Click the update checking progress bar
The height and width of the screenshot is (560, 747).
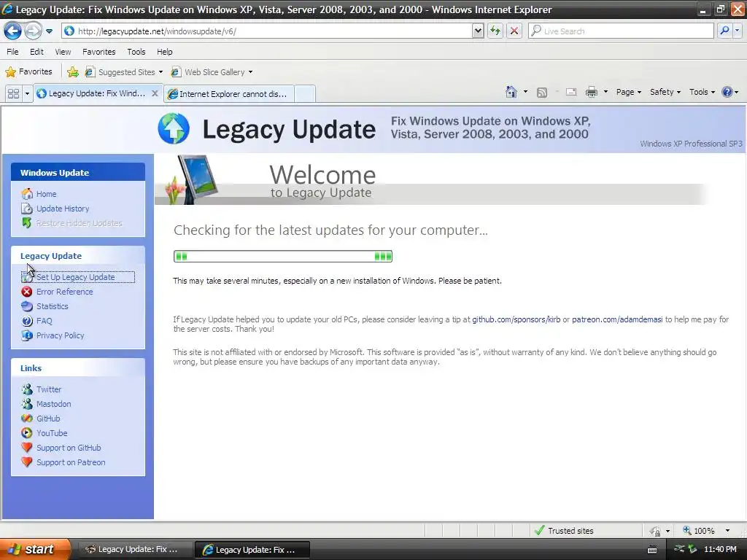tap(283, 256)
